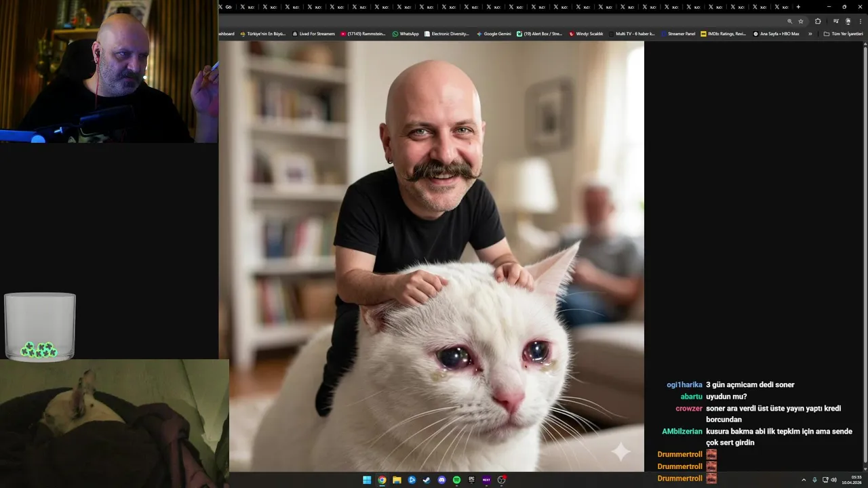Click chat username crowzer
The height and width of the screenshot is (488, 868).
[689, 409]
